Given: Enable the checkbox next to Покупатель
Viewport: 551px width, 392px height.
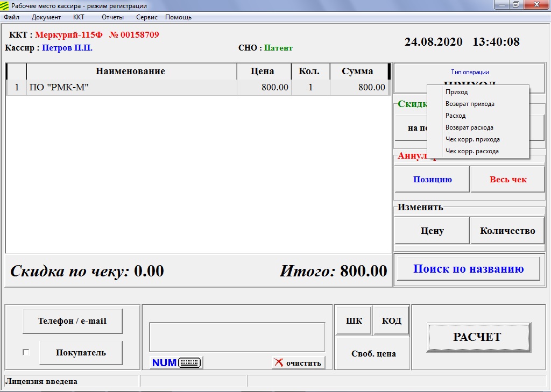Looking at the screenshot, I should [x=26, y=353].
